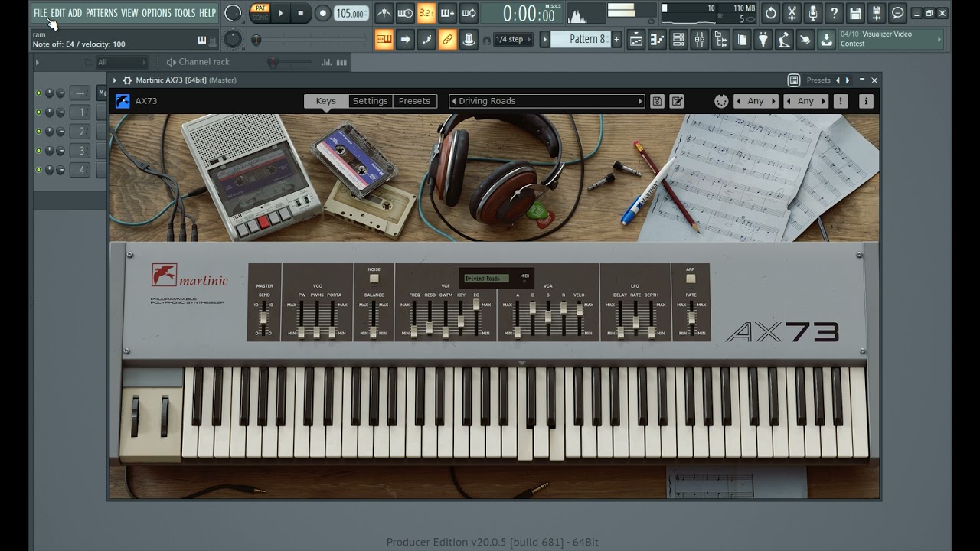Expand the Visualizer Video Contest news panel
Image resolution: width=980 pixels, height=551 pixels.
click(x=939, y=39)
